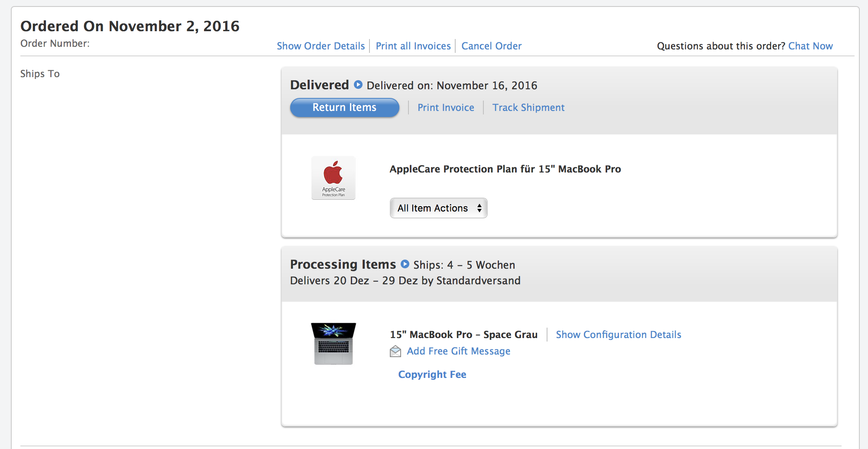868x449 pixels.
Task: Click the Processing Items heading
Action: click(343, 264)
